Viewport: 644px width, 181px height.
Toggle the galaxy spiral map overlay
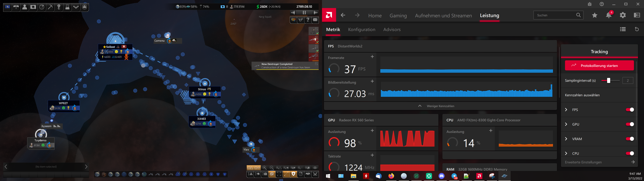tap(272, 174)
